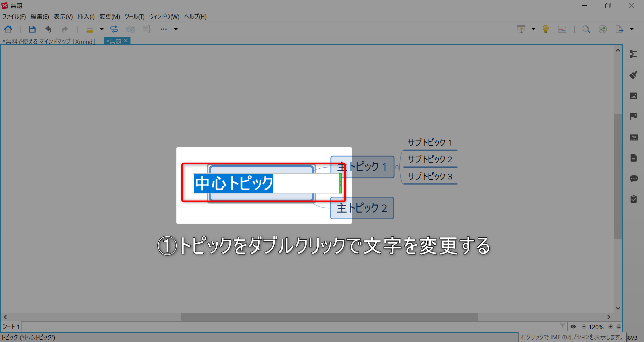Click the vertical scrollbar down arrow
Viewport: 644px width, 342px height.
pyautogui.click(x=618, y=308)
